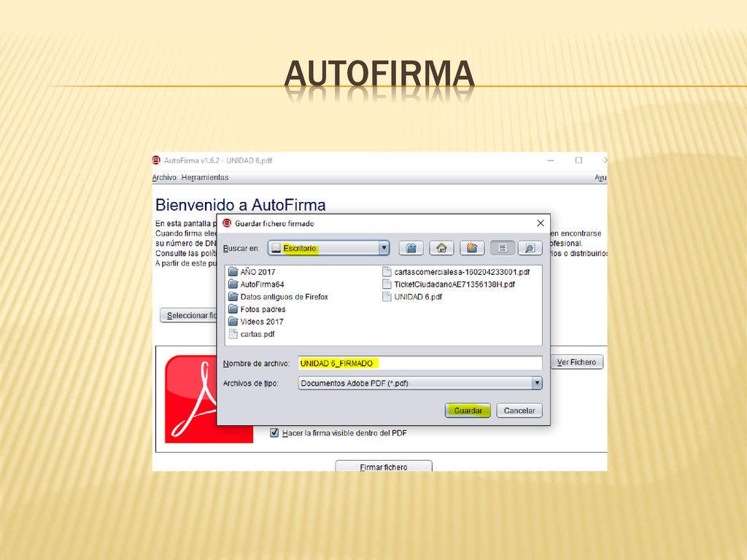Select the AÑO 2017 folder name

[x=258, y=272]
